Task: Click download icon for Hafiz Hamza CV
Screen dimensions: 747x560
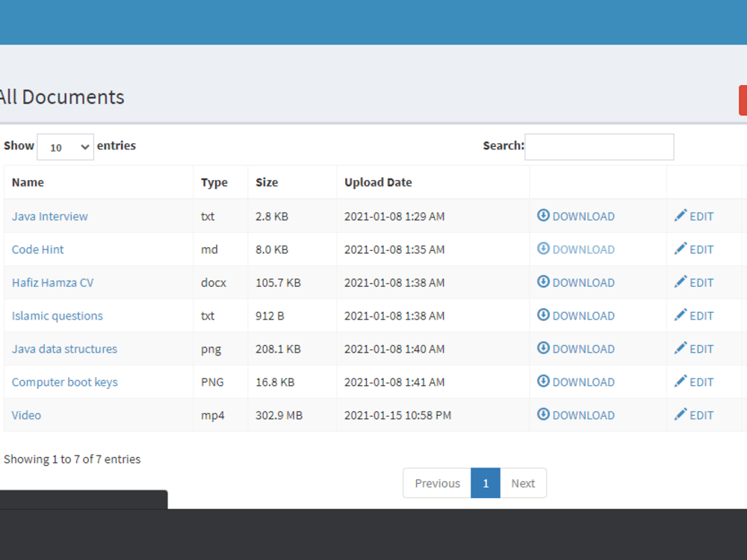Action: (x=543, y=281)
